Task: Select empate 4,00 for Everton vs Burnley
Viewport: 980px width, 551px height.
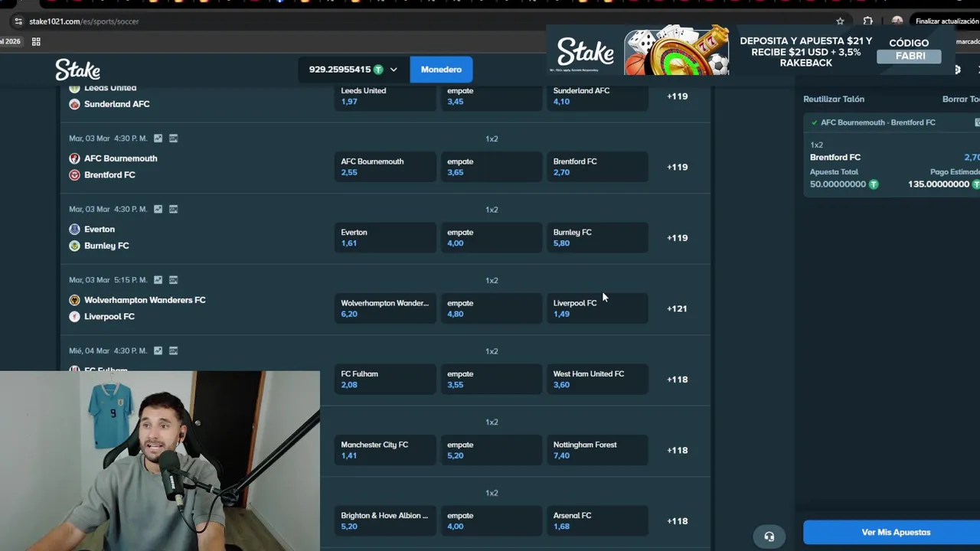Action: [492, 238]
